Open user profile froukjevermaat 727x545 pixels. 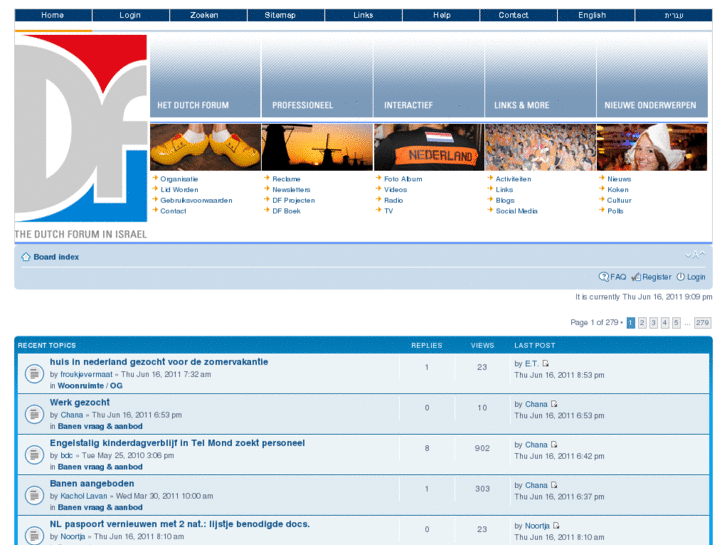(x=86, y=374)
